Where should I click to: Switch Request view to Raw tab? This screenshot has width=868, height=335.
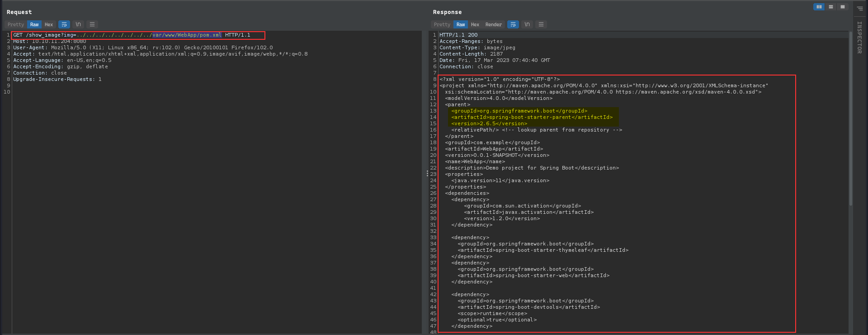click(x=34, y=24)
